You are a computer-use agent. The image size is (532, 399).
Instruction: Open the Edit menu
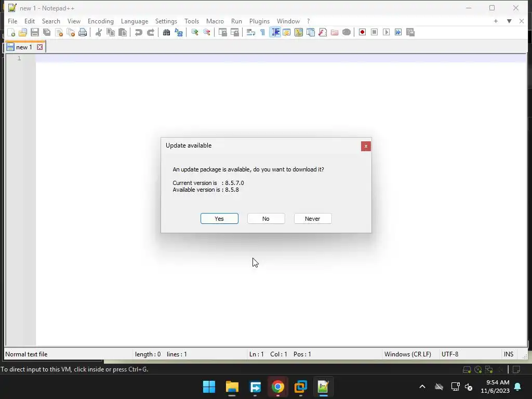click(30, 21)
